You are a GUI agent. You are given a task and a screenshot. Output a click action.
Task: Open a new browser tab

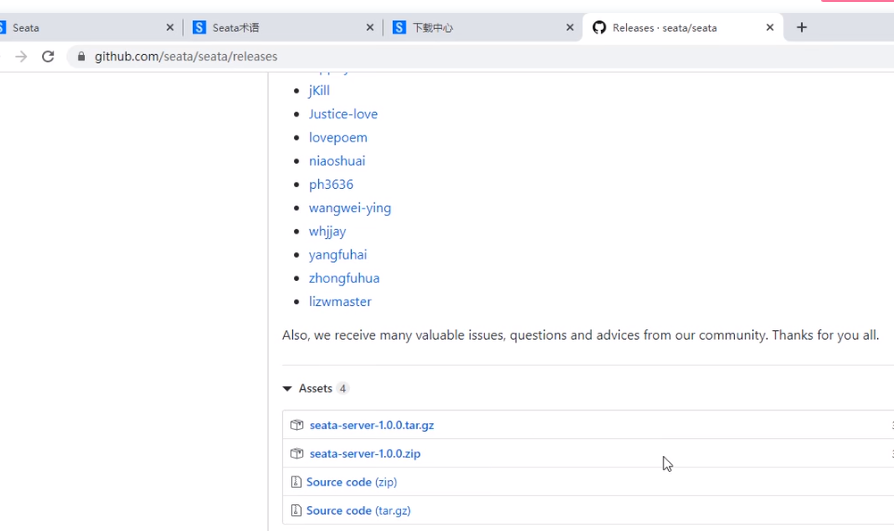click(x=801, y=28)
